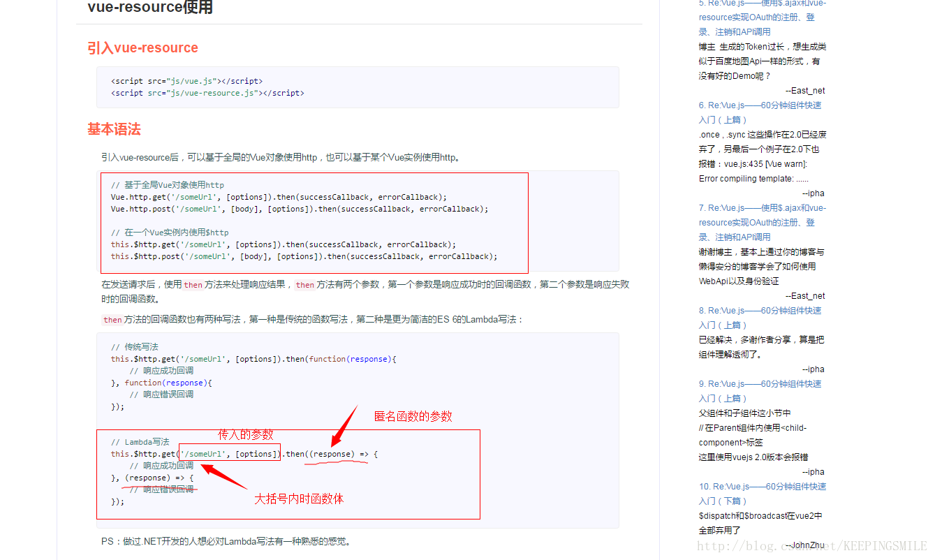Click the vue-resource使用 page title
The image size is (935, 560).
150,8
